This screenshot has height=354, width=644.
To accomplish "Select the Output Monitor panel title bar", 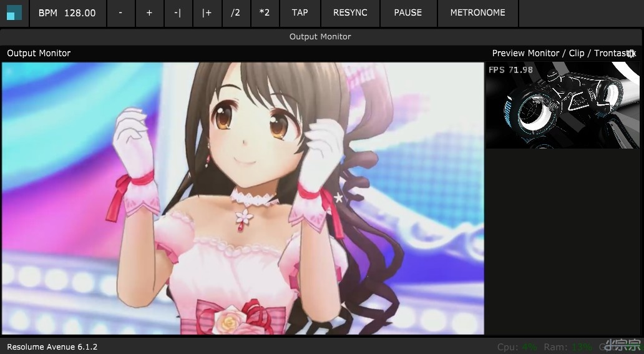I will click(x=320, y=37).
